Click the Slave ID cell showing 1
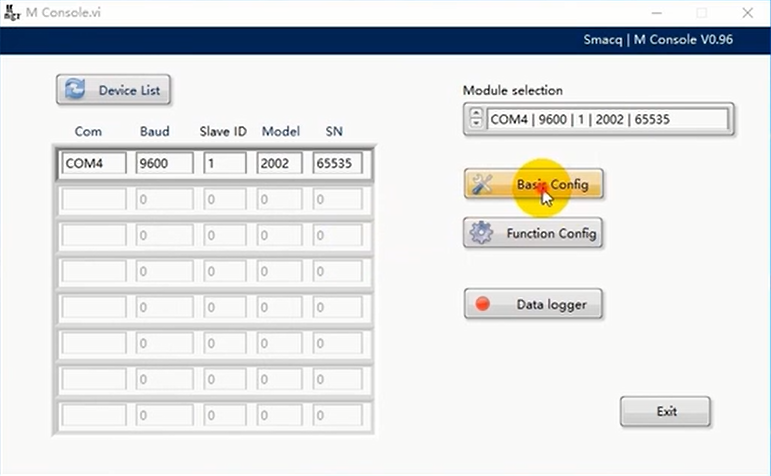The width and height of the screenshot is (771, 476). pos(225,163)
